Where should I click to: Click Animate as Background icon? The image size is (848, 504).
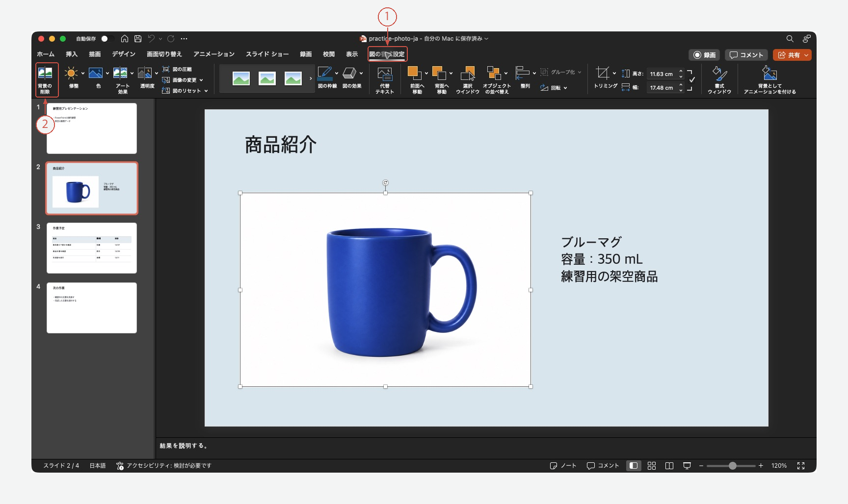769,74
